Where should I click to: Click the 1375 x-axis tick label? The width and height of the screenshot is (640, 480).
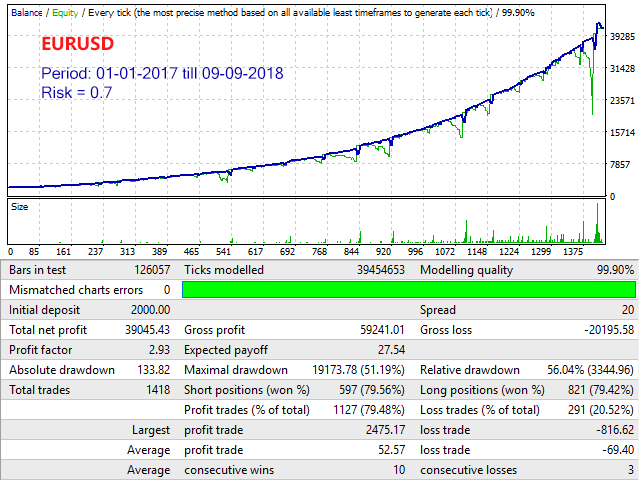(573, 252)
